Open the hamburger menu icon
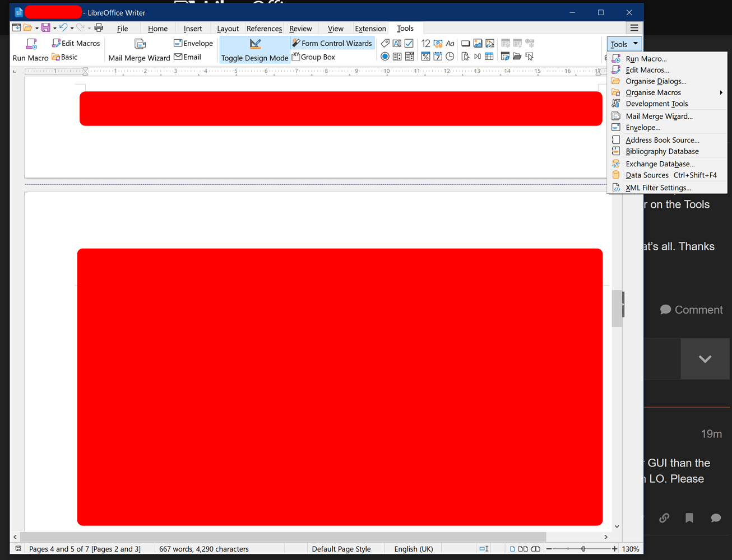 click(634, 28)
